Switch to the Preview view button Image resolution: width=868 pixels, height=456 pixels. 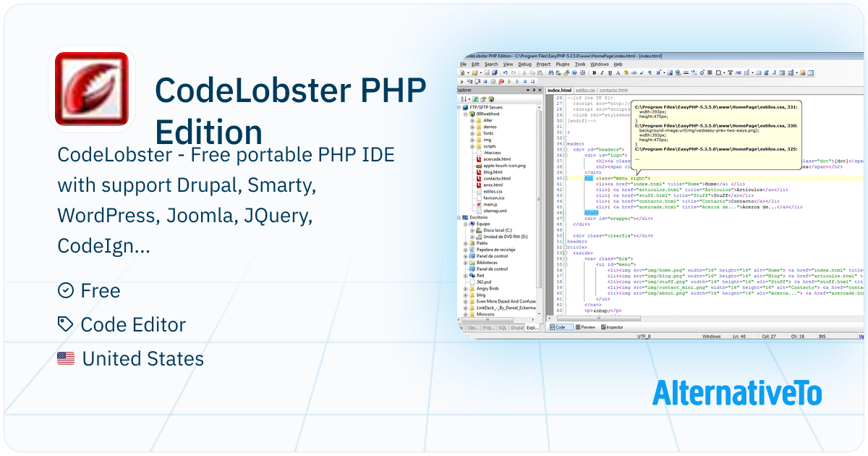tap(584, 327)
